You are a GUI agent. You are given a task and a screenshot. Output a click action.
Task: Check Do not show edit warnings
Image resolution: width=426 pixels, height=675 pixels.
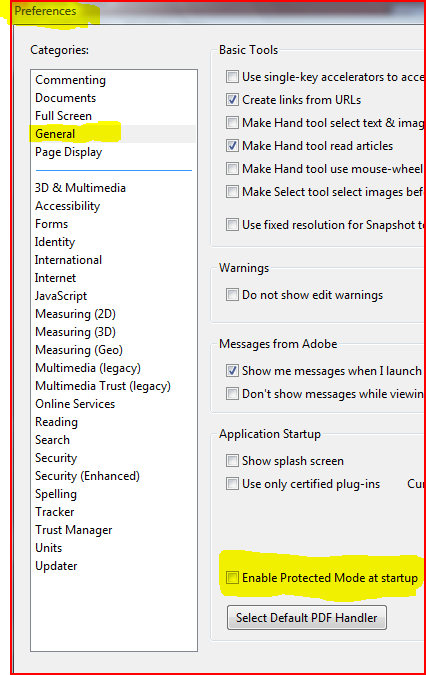pos(232,295)
